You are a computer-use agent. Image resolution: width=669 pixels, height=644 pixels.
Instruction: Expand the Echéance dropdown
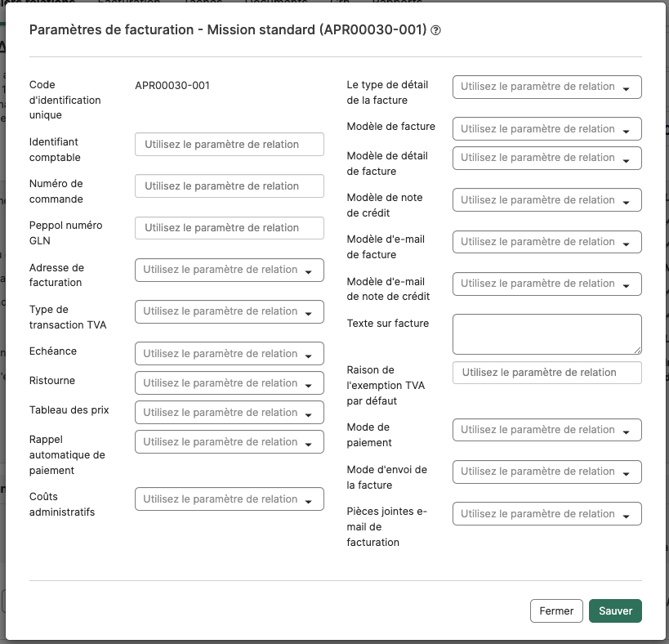229,353
